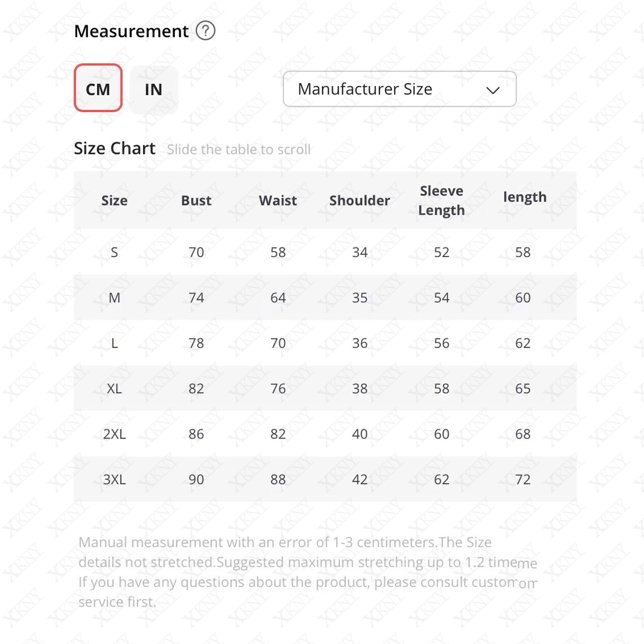Click the Waist column header
The height and width of the screenshot is (644, 644).
278,201
